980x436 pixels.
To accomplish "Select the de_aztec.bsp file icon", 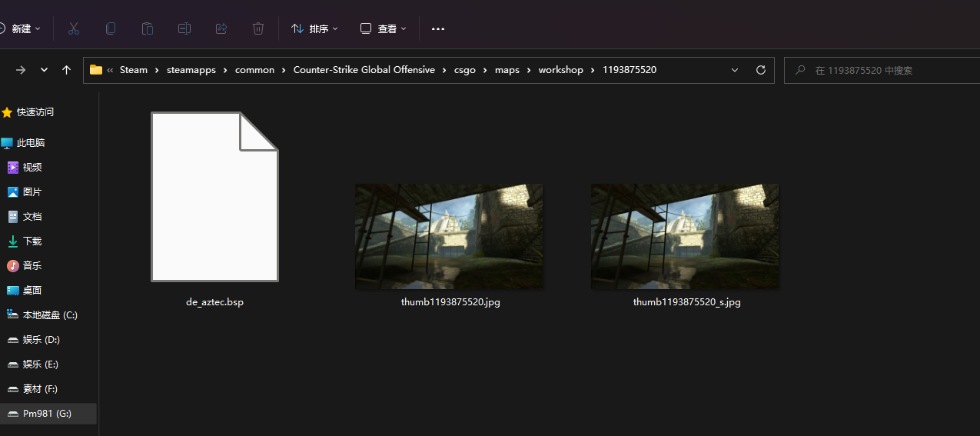I will 214,197.
